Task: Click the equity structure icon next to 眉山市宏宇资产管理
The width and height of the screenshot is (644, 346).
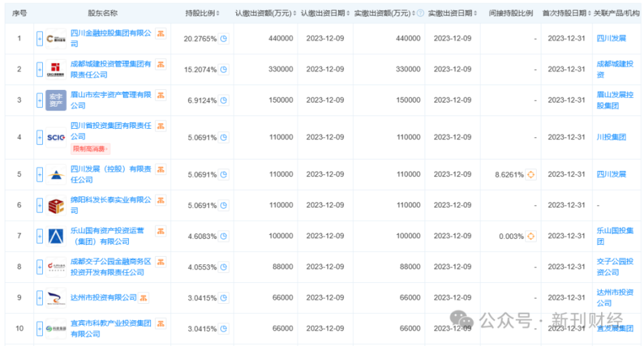Action: pyautogui.click(x=160, y=95)
